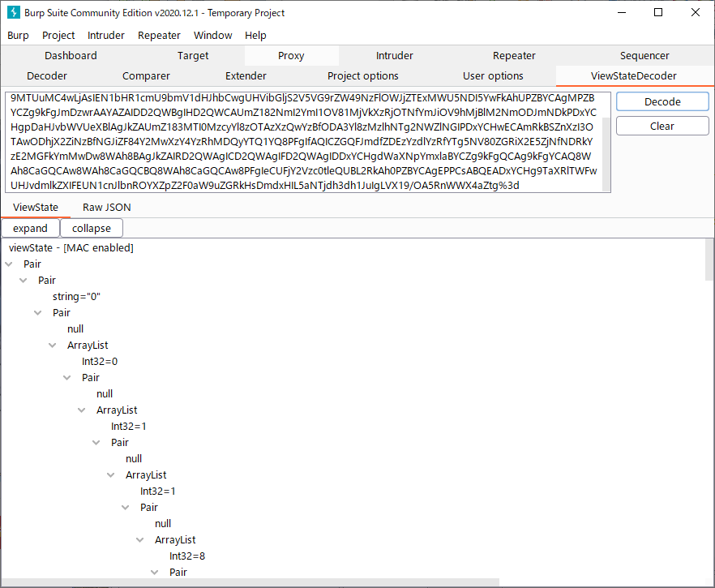Select the Int32=8 tree entry
This screenshot has height=588, width=715.
[187, 556]
